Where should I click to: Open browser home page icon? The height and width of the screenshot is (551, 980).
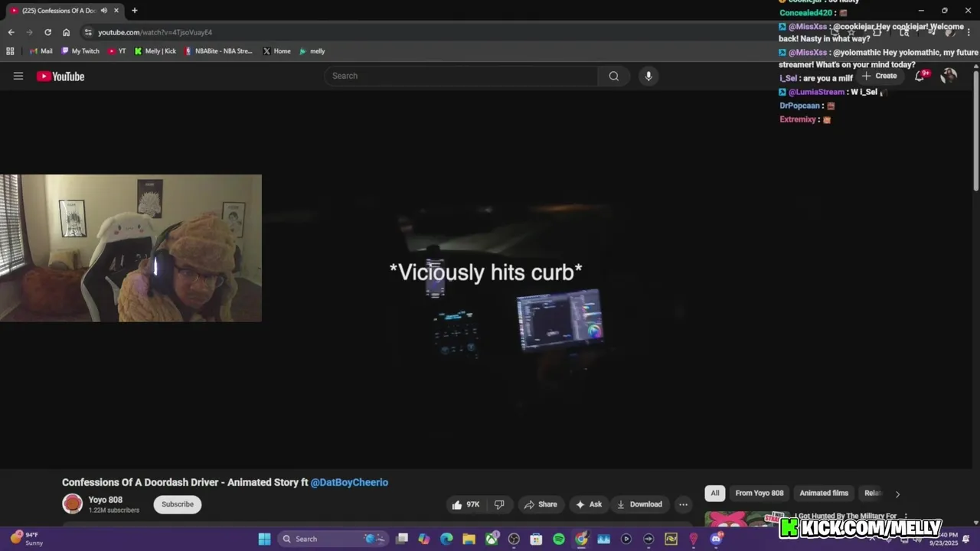click(x=66, y=32)
